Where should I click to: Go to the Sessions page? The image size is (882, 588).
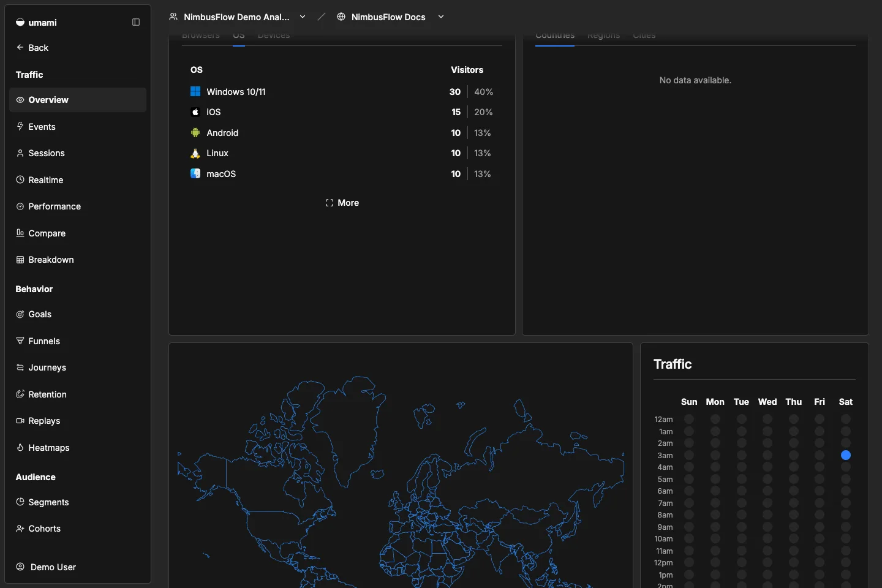pyautogui.click(x=78, y=153)
